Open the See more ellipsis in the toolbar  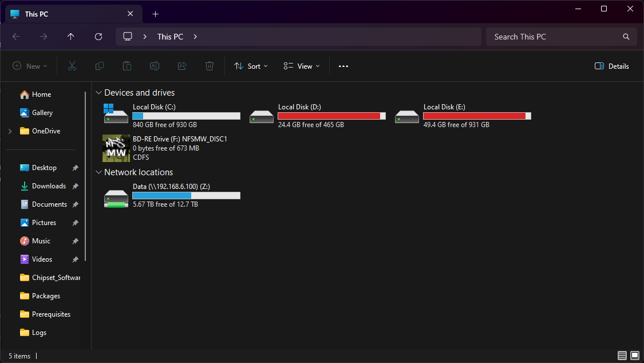(343, 66)
